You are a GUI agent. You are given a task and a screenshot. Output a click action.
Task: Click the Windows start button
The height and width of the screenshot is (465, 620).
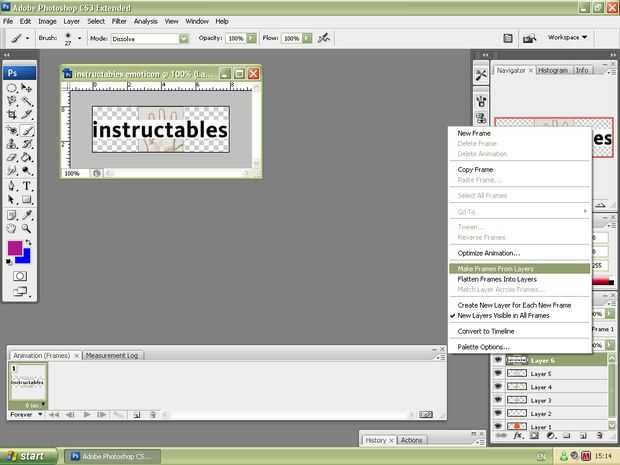(x=28, y=456)
